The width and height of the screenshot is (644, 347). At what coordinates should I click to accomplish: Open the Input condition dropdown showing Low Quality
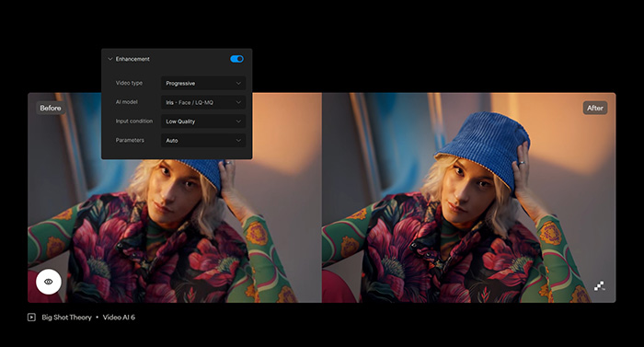tap(203, 121)
